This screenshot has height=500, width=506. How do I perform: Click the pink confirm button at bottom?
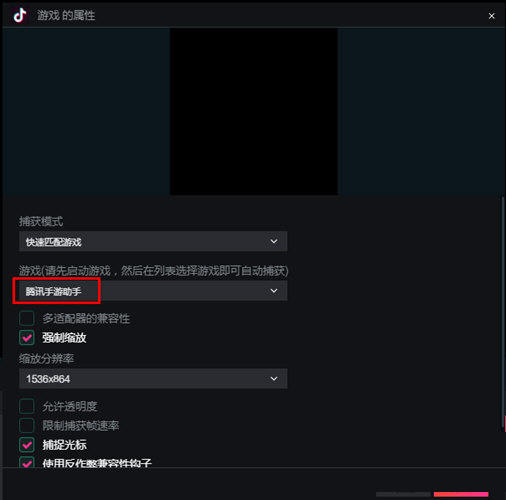tap(461, 494)
